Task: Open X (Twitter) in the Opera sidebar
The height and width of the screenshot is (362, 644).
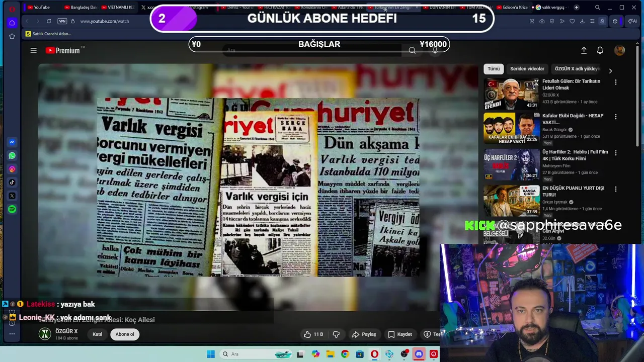Action: [x=12, y=196]
